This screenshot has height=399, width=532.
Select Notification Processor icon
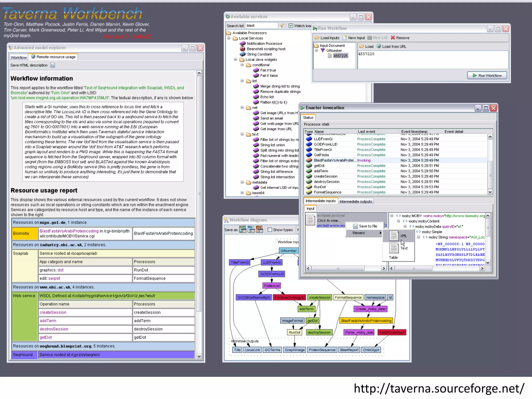point(243,43)
